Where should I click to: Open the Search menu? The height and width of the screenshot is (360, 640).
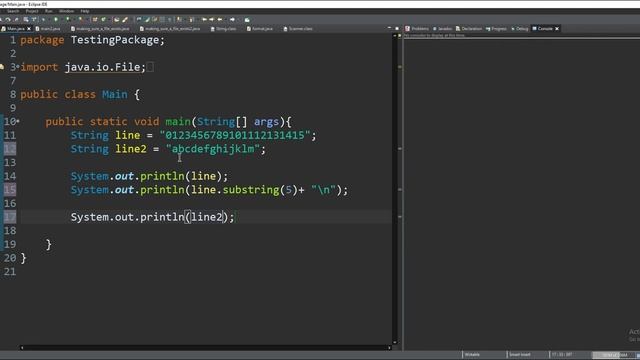[x=13, y=11]
